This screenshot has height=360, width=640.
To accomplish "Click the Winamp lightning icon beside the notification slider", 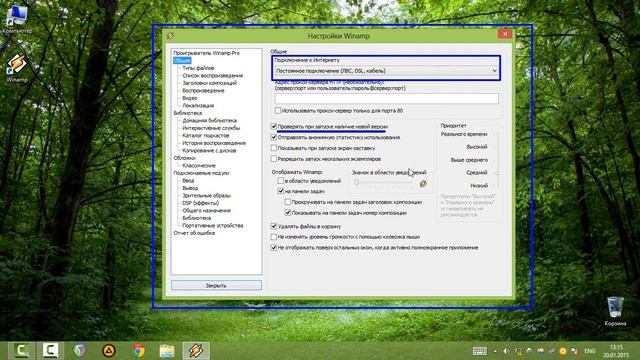I will pyautogui.click(x=423, y=184).
